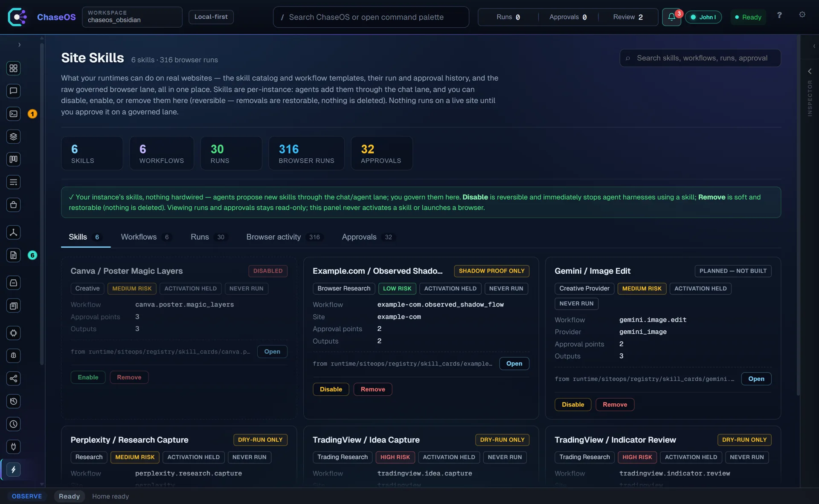Open the Approvals counter in top bar
The width and height of the screenshot is (819, 504).
click(x=568, y=17)
